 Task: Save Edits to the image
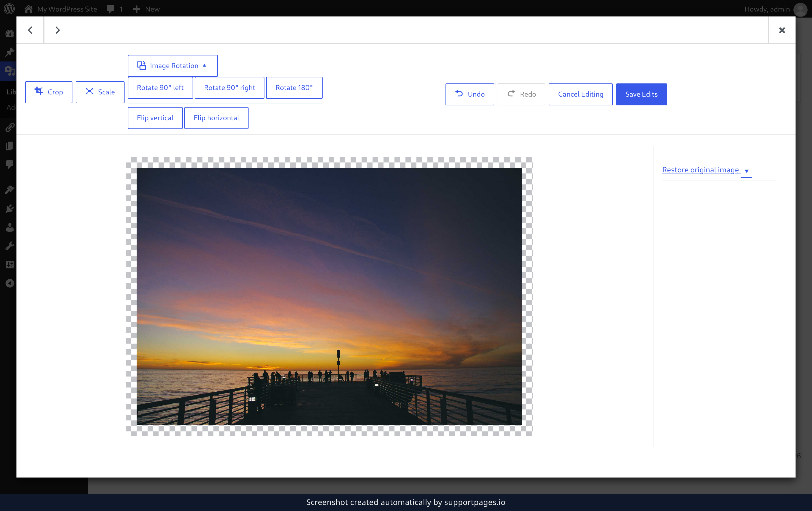[641, 94]
